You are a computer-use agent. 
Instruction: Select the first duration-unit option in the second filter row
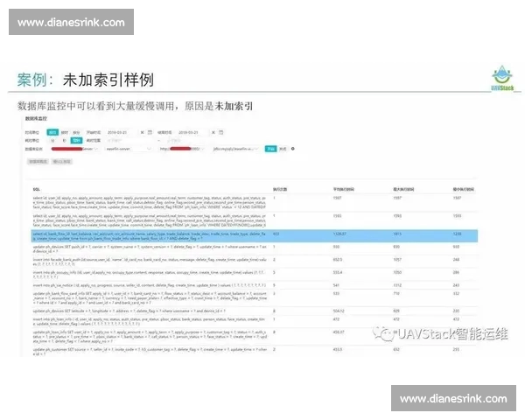tap(52, 140)
